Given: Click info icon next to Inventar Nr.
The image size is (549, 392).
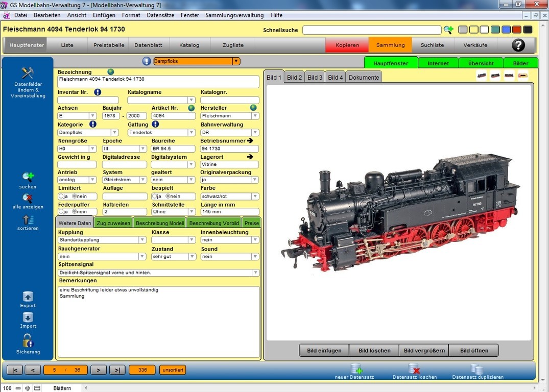Looking at the screenshot, I should coord(98,92).
